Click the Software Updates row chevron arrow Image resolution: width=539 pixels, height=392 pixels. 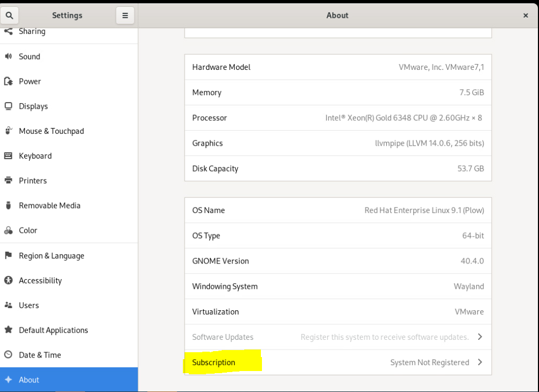tap(480, 337)
